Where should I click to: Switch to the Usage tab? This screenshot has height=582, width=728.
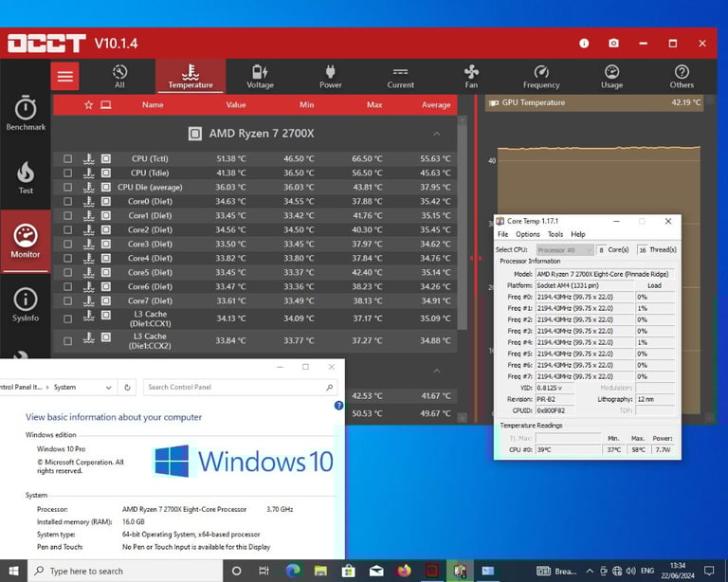612,76
